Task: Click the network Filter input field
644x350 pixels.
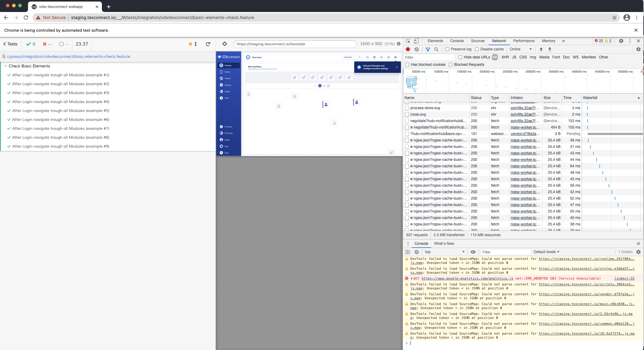Action: (x=429, y=57)
